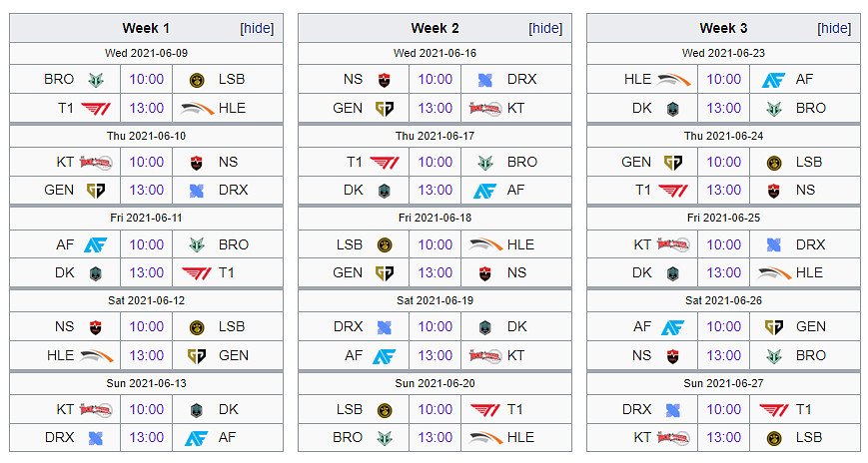
Task: Hide the Week 1 schedule table
Action: click(257, 28)
